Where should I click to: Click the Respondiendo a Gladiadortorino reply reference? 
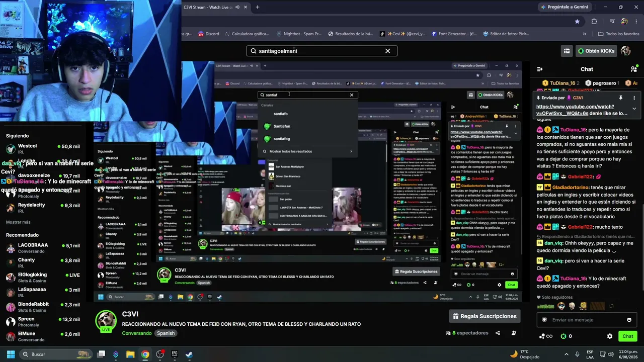coord(586,236)
